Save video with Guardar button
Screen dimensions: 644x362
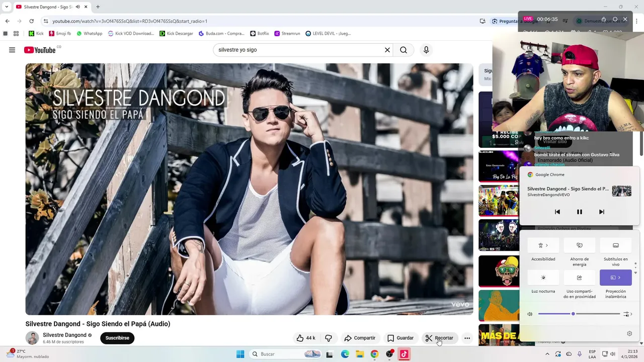click(400, 338)
